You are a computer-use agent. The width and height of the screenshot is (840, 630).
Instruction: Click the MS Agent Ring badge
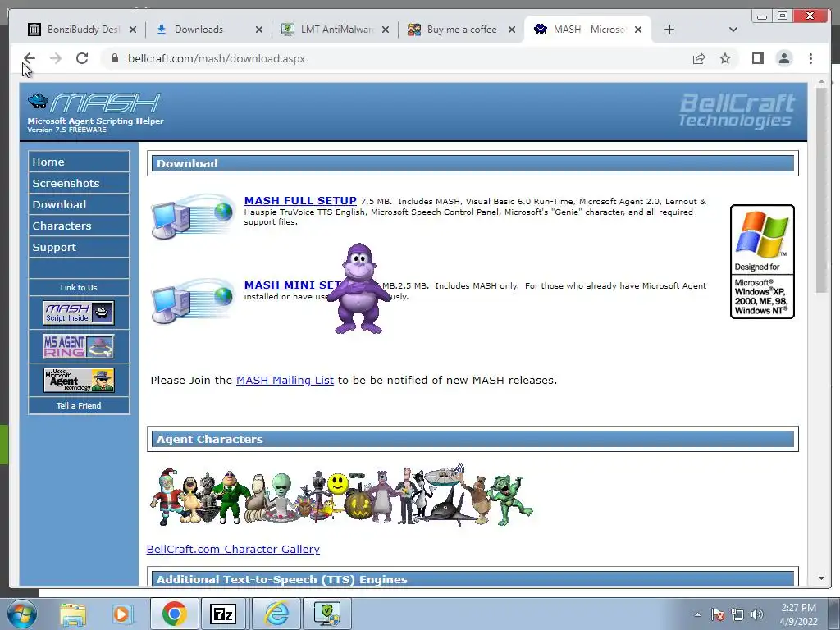pos(79,346)
